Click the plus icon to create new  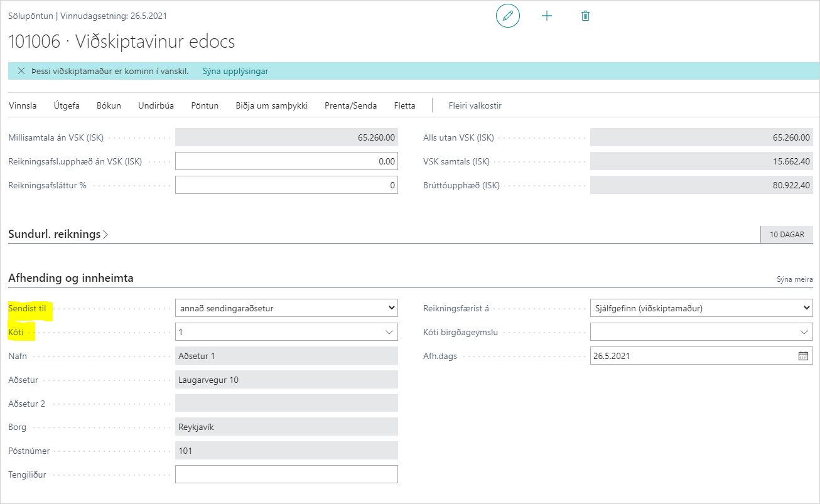tap(547, 16)
